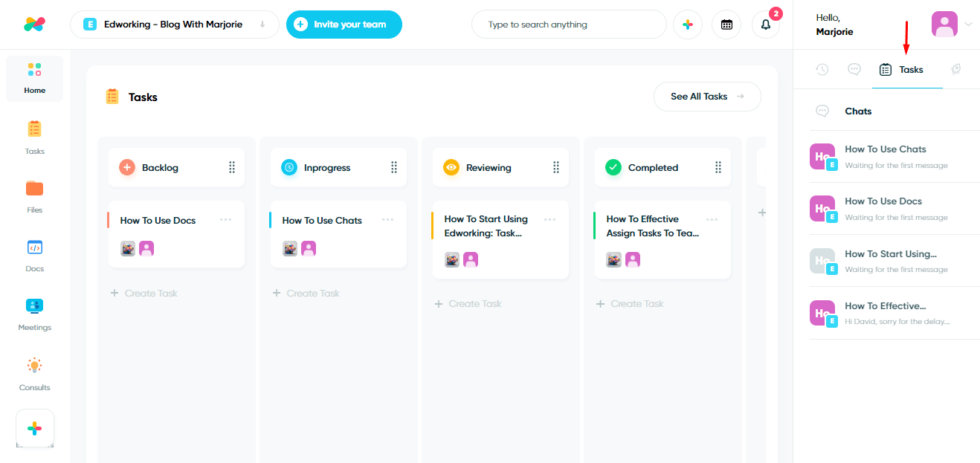
Task: Switch to the chat bubble tab in right panel
Action: (854, 69)
